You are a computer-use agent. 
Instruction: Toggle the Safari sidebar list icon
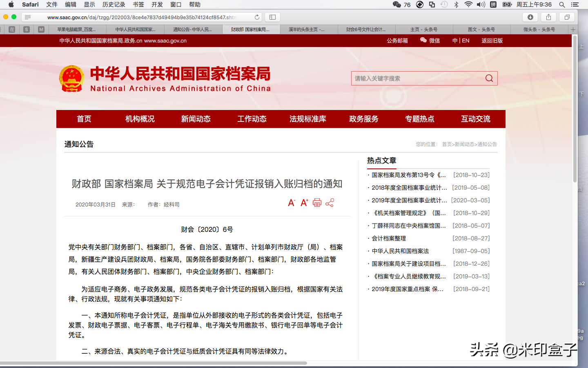[27, 17]
